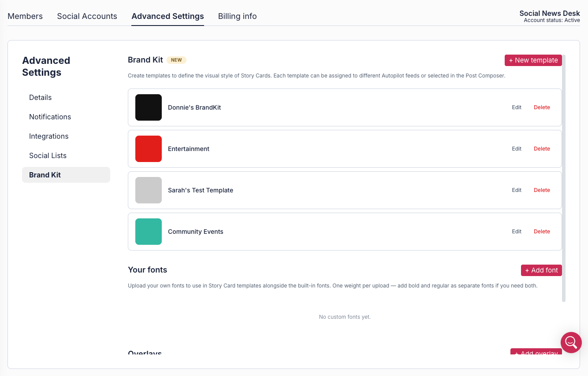Click the Your fonts heading
Image resolution: width=588 pixels, height=376 pixels.
tap(148, 270)
